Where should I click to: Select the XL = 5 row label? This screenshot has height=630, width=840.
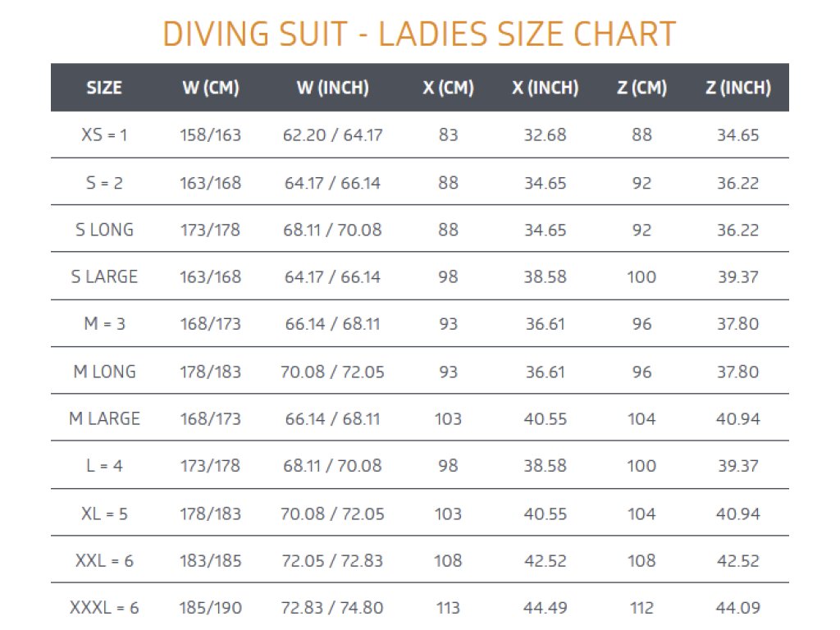pos(104,514)
